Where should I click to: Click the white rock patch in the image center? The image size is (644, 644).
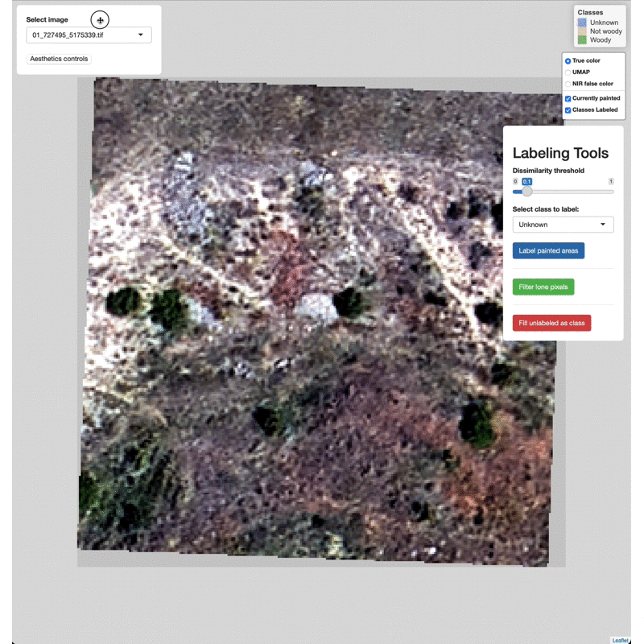click(315, 306)
